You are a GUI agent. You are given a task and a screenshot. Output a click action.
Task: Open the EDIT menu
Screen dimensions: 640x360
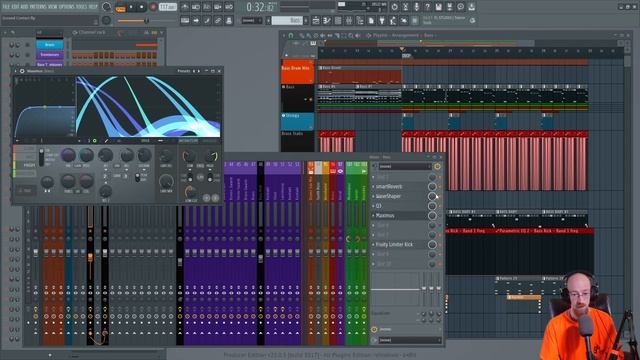click(x=17, y=7)
